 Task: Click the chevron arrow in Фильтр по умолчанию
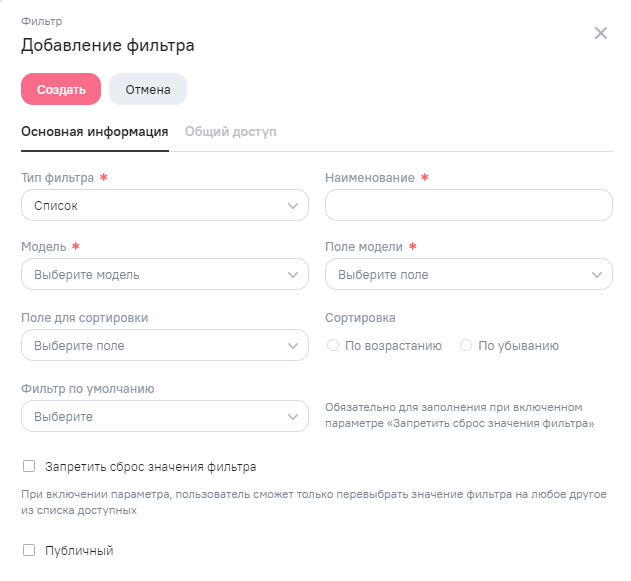293,417
